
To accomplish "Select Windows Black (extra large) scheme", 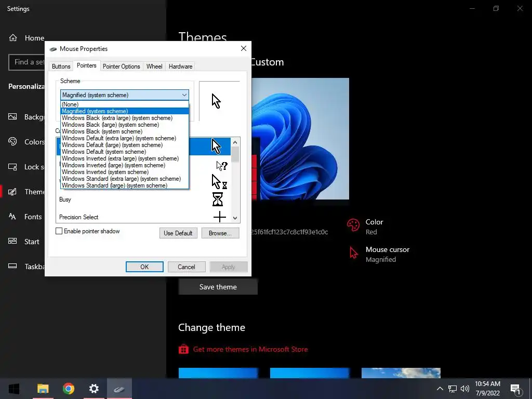I will [125, 118].
